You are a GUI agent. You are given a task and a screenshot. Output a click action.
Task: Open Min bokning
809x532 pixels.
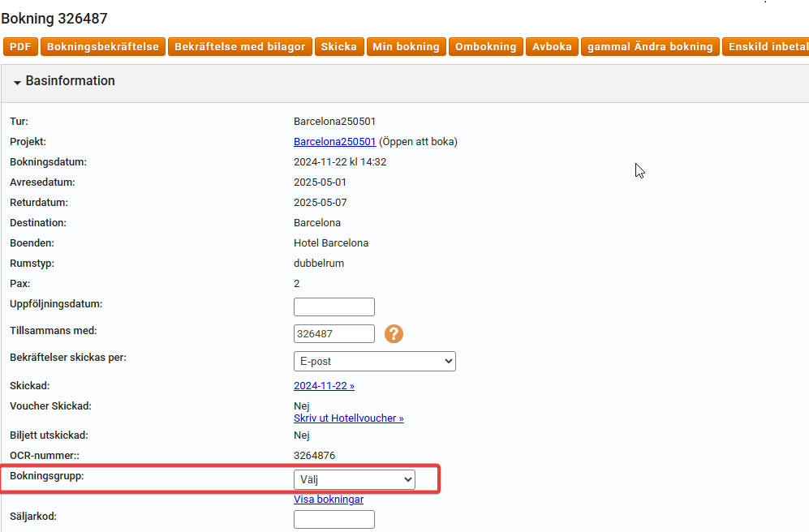point(406,47)
